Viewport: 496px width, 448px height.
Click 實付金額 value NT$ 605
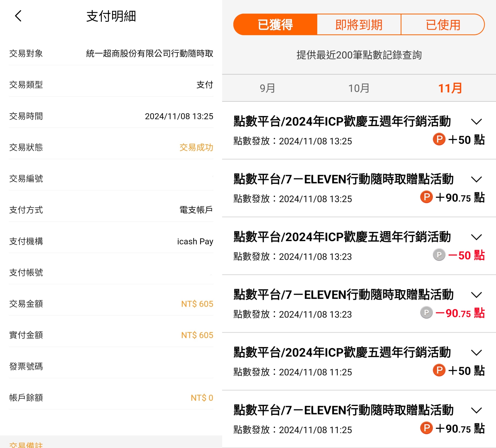[197, 335]
